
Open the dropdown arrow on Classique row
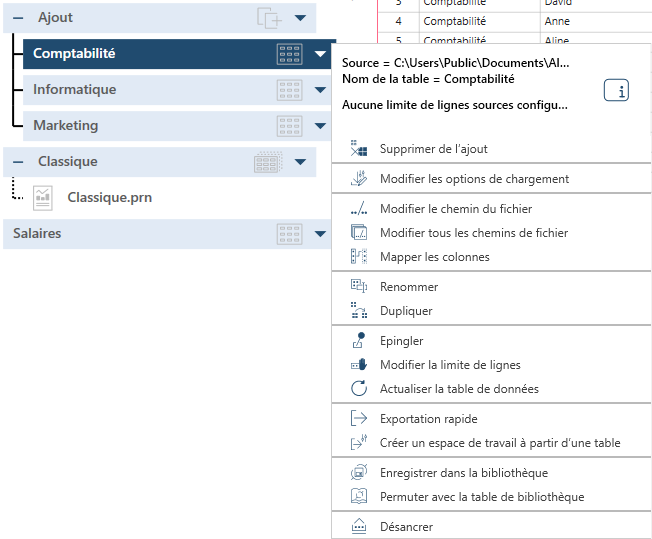[x=300, y=162]
